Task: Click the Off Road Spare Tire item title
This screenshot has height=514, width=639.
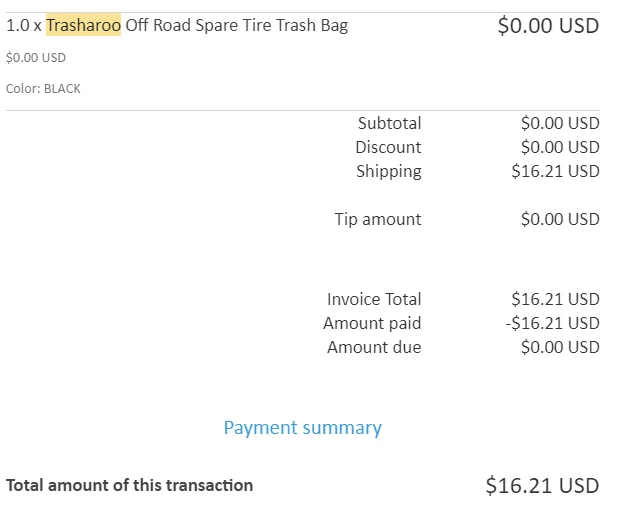Action: click(236, 26)
